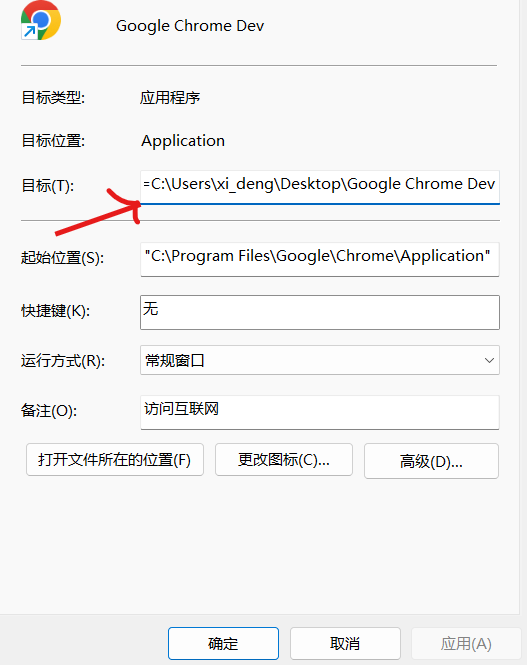Click the 起始位置(S) start location field

320,259
